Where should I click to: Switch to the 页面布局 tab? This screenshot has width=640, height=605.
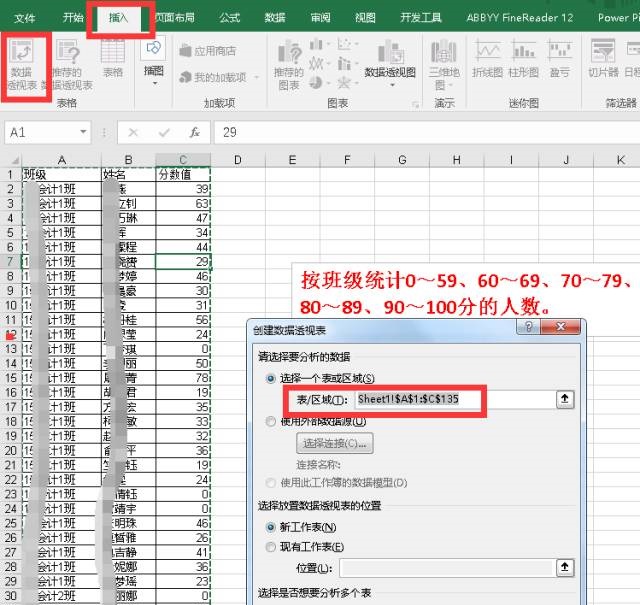[x=175, y=18]
